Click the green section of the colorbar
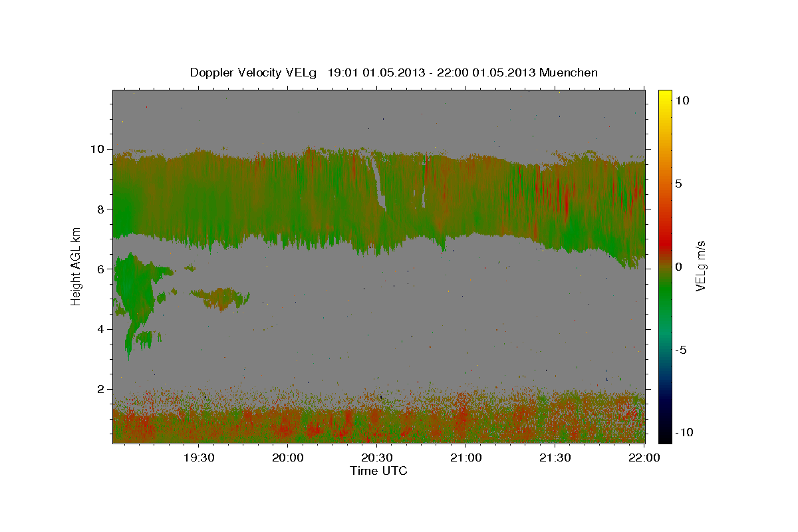 tap(665, 293)
